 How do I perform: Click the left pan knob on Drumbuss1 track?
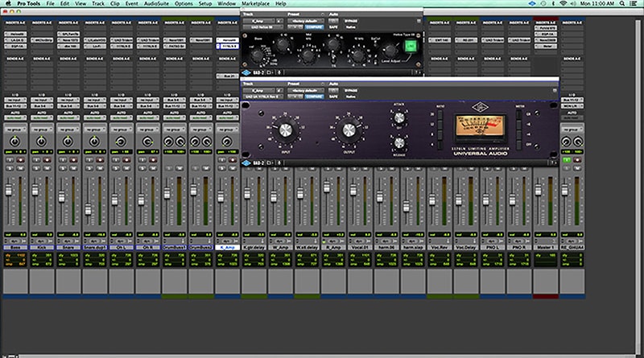pyautogui.click(x=168, y=142)
